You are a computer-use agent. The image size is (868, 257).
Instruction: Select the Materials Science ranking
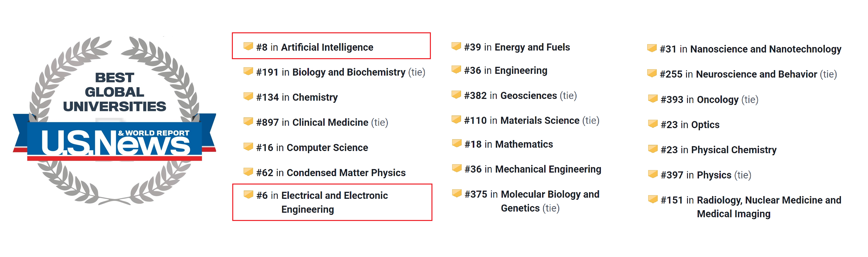click(x=532, y=121)
